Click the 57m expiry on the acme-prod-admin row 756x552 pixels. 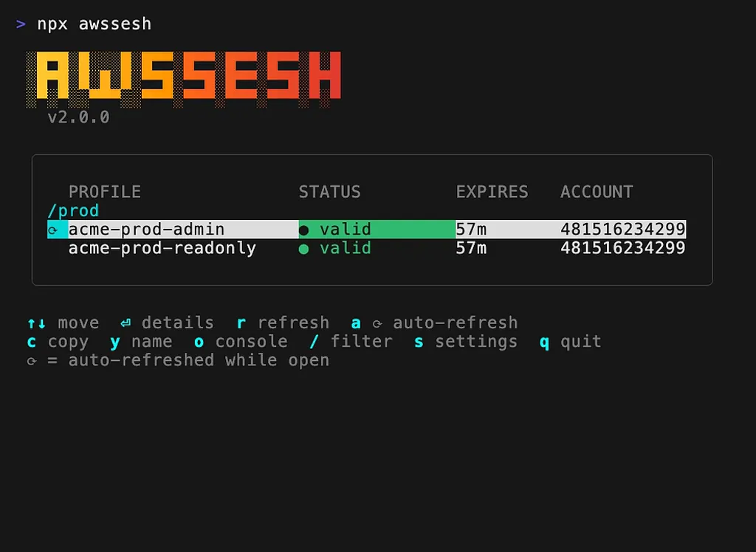point(471,229)
